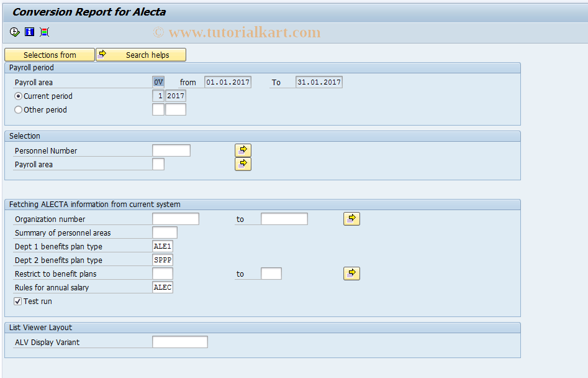Click the Execute clock icon
Viewport: 588px width, 378px height.
(x=15, y=32)
